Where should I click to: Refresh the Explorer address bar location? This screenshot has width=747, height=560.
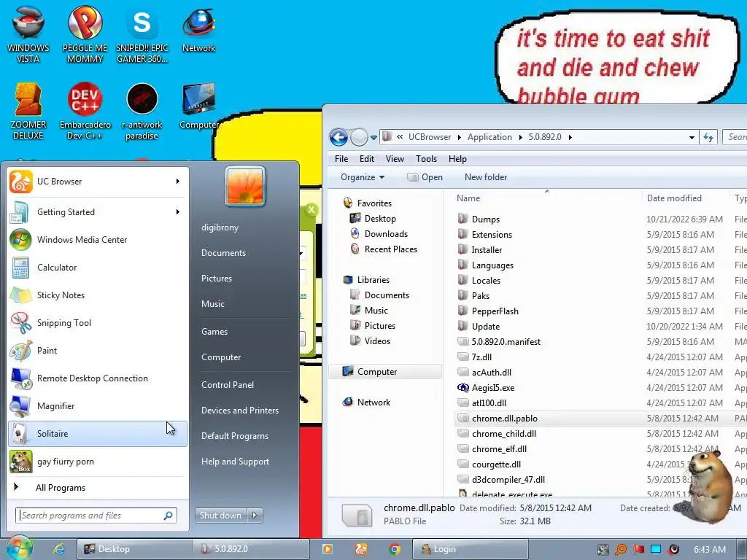[x=708, y=137]
